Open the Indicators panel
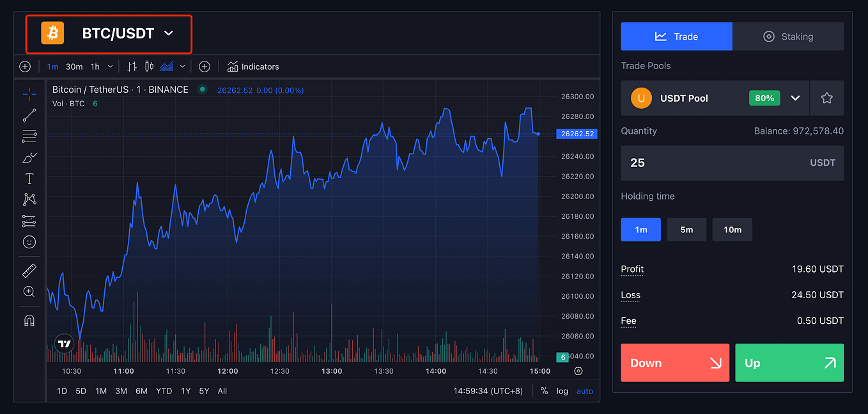 point(253,66)
